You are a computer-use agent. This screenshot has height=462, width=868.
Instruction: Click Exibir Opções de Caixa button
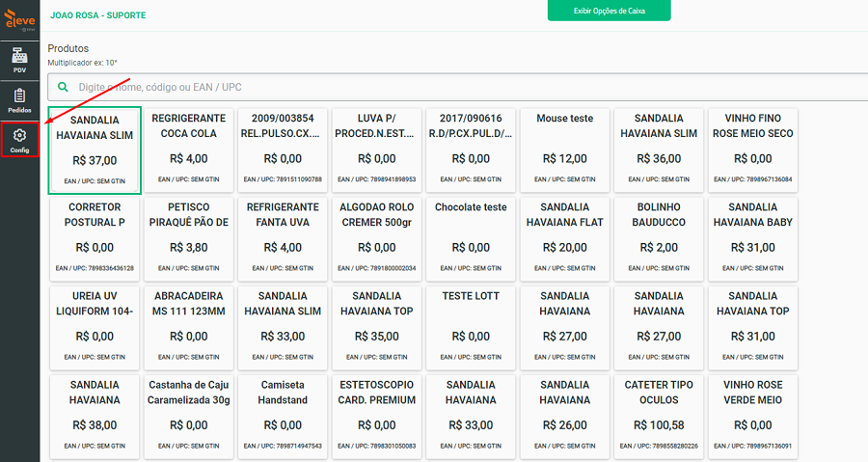pos(609,11)
